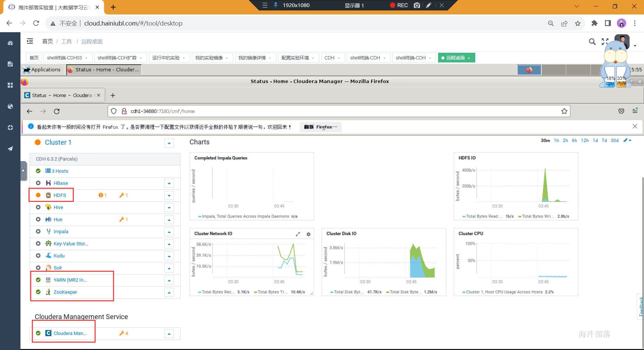The height and width of the screenshot is (350, 644).
Task: Click Firefox back arrow button
Action: [30, 111]
